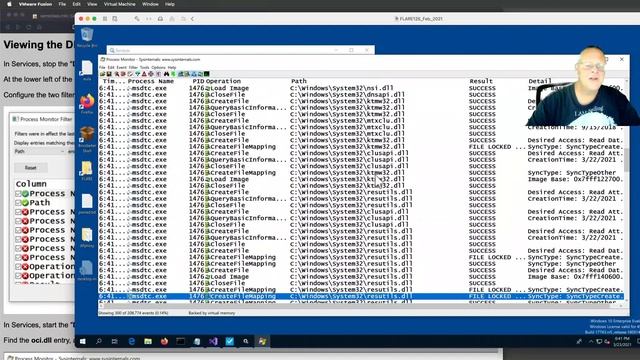The height and width of the screenshot is (360, 640).
Task: Click vertical scrollbar thumb in Process Monitor
Action: (627, 160)
